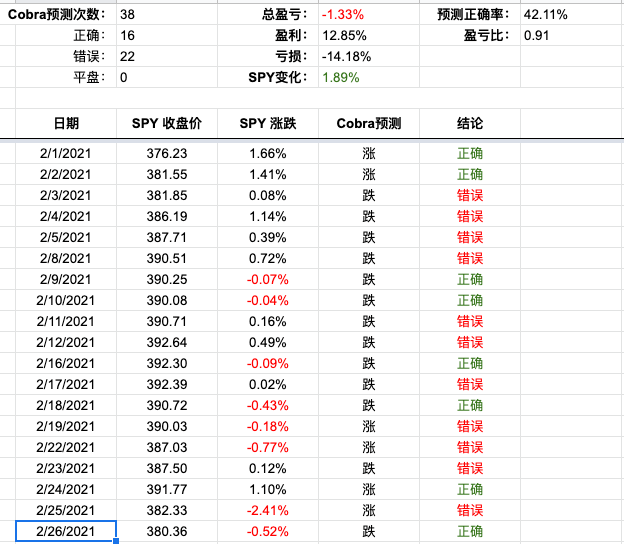
Task: Select closing price 387.71
Action: [x=167, y=238]
